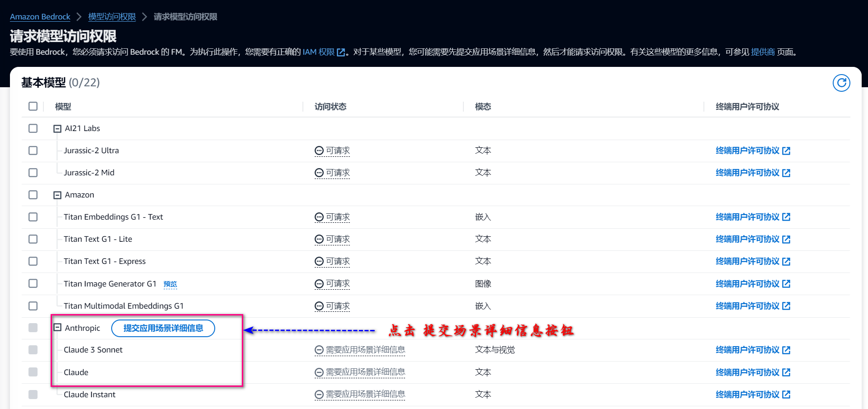Viewport: 868px width, 409px height.
Task: Click the 文本与视觉 modality cell
Action: [495, 350]
